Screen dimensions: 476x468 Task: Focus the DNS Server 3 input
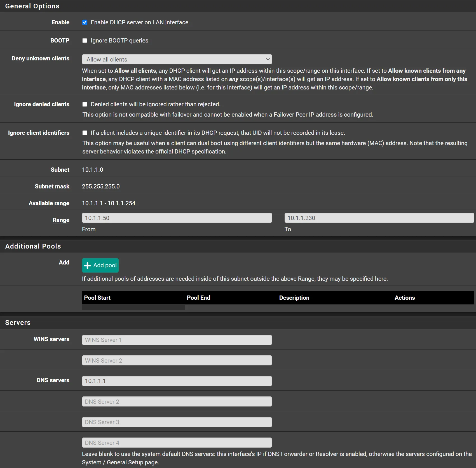click(177, 422)
